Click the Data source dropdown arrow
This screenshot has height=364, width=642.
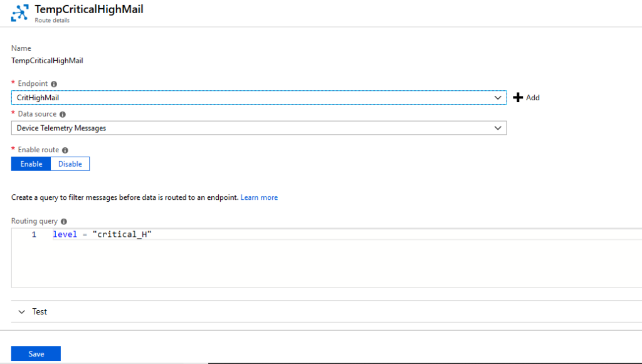point(497,128)
